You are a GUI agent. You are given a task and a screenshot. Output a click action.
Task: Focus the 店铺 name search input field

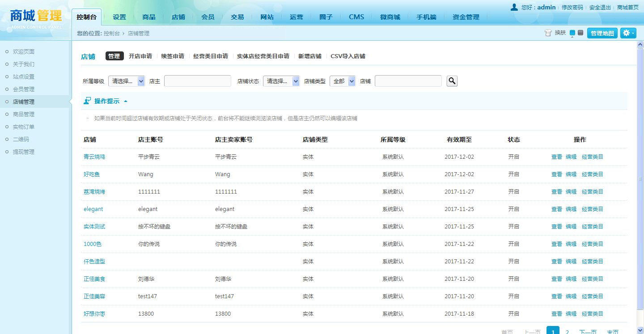(408, 81)
